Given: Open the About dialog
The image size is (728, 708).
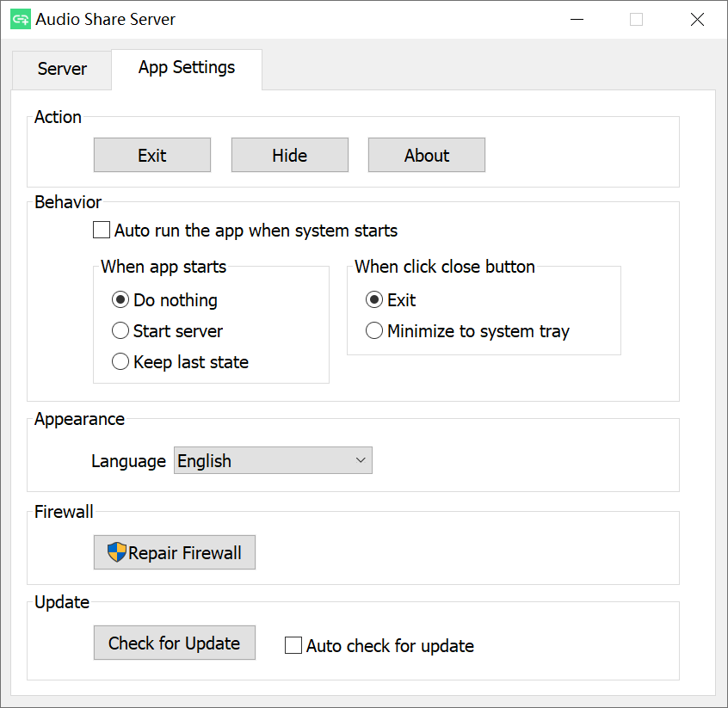Looking at the screenshot, I should tap(427, 156).
